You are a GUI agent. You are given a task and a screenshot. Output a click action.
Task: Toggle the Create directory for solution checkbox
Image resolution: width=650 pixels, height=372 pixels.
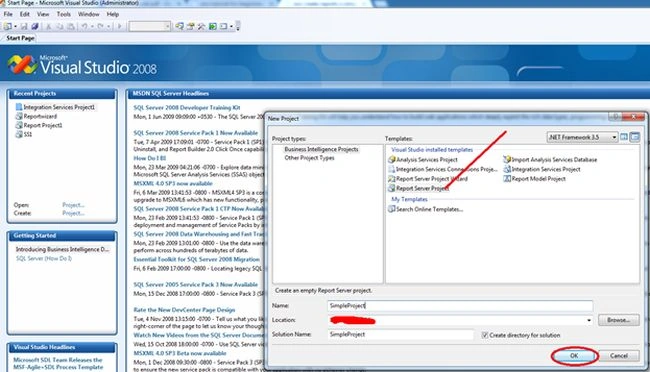pos(485,335)
